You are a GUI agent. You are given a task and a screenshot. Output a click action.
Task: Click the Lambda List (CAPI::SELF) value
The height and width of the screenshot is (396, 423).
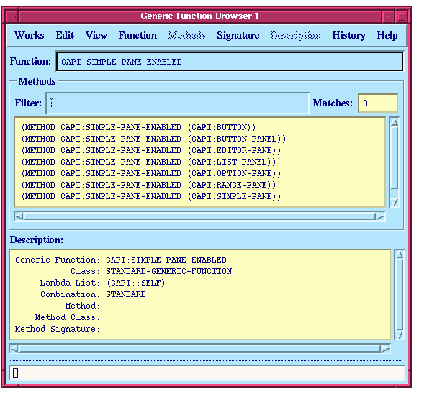click(x=135, y=283)
